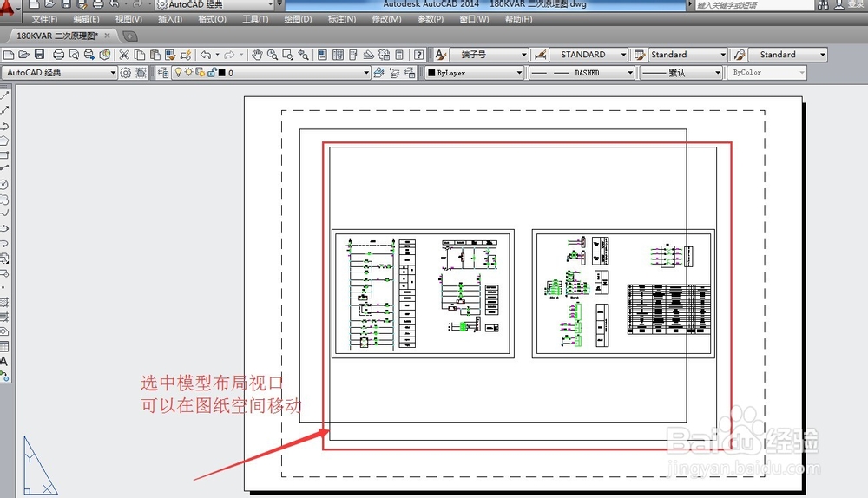The height and width of the screenshot is (498, 868).
Task: Open the Multileader Style manager icon
Action: [x=739, y=55]
